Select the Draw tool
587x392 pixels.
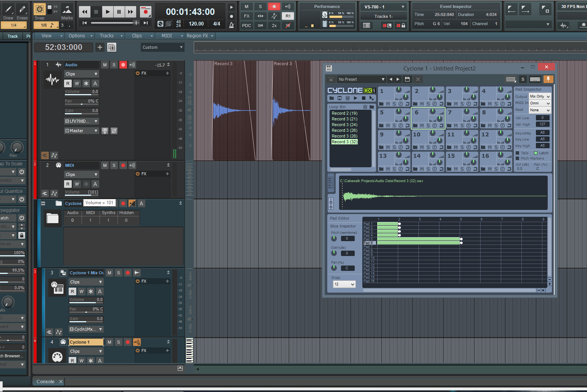8,12
